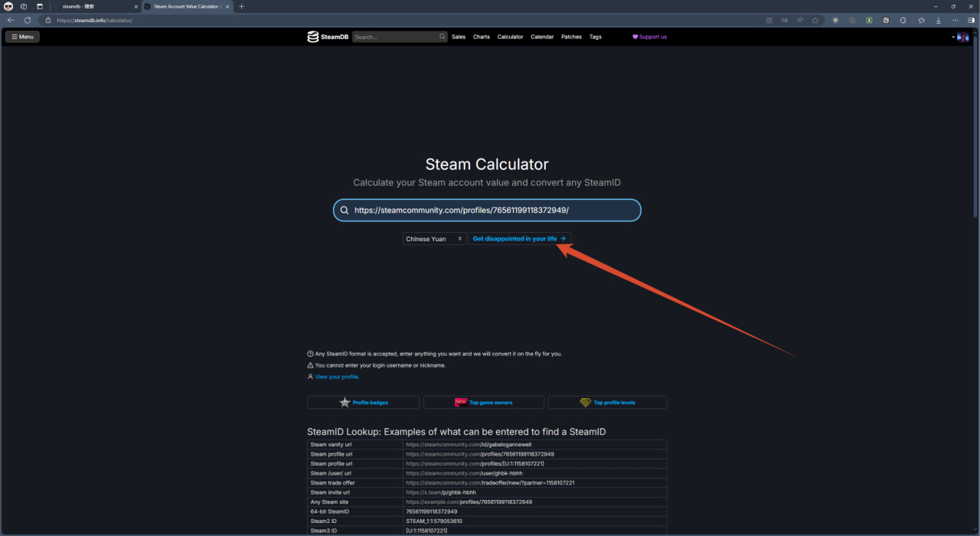
Task: Click the Steam trade offer row label
Action: pos(332,483)
